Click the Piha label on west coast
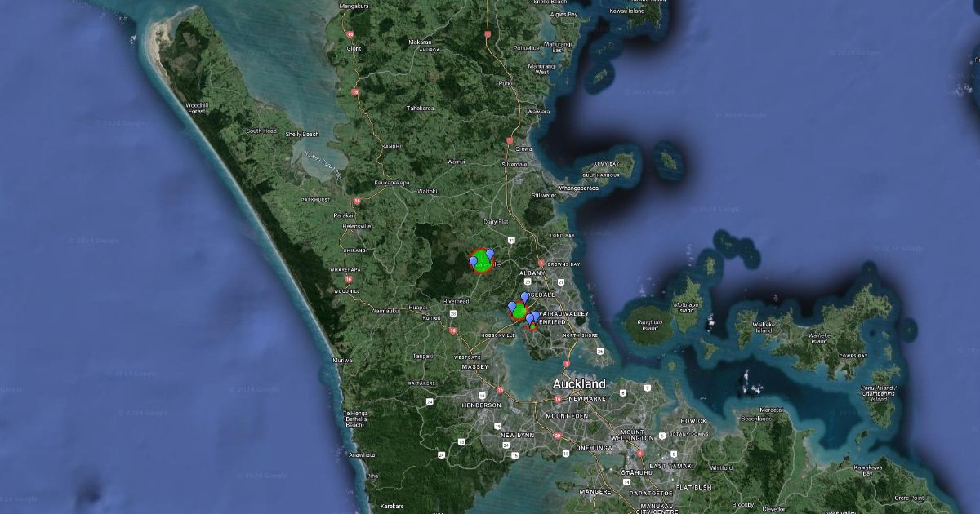Viewport: 980px width, 514px height. tap(372, 475)
